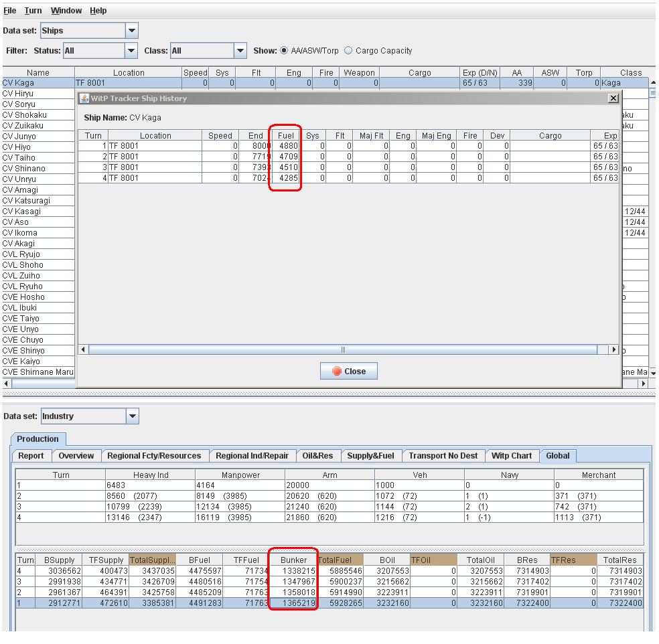Switch to the Overview tab
This screenshot has height=644, width=659.
pyautogui.click(x=76, y=456)
